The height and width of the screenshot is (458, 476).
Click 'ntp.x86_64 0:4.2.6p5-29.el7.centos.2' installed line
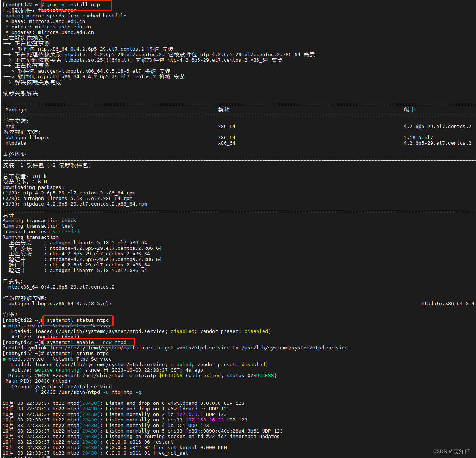click(62, 287)
